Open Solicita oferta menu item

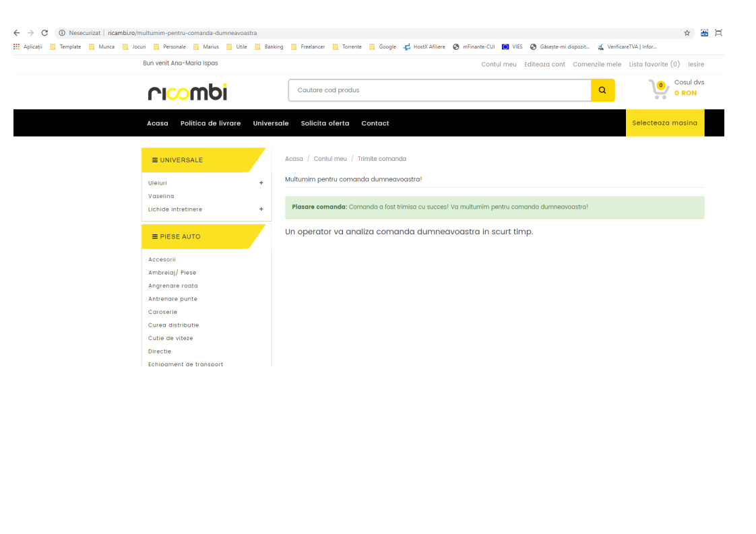click(x=325, y=123)
